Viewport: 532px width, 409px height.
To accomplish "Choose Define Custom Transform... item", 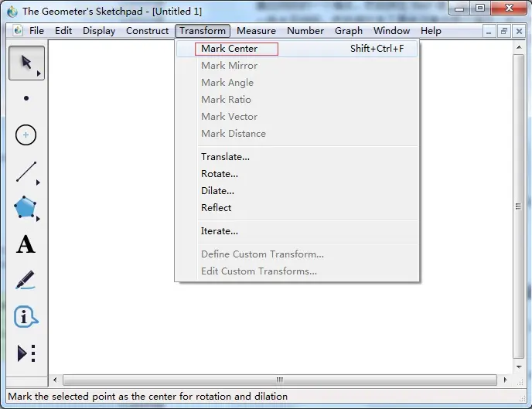I will (297, 254).
